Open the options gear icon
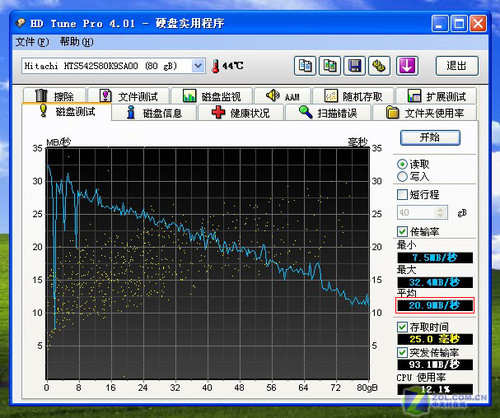 coord(379,66)
